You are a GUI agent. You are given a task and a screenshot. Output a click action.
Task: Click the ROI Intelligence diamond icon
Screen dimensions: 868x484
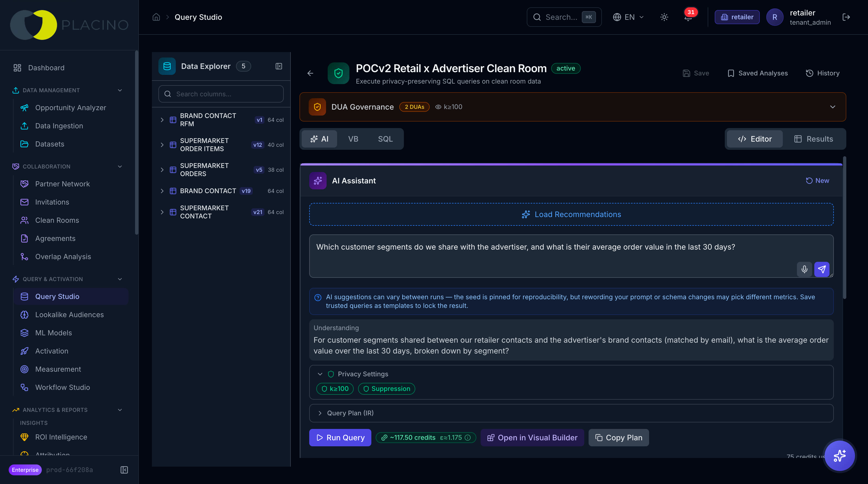coord(24,437)
